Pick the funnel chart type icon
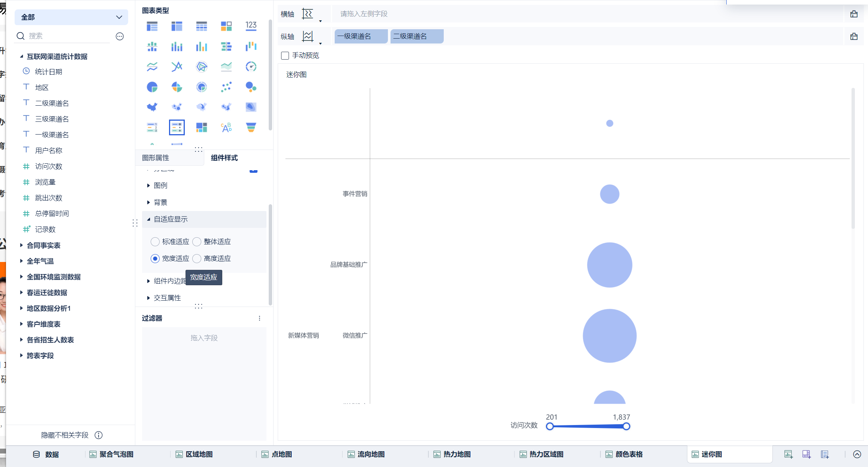Screen dimensions: 868x467 click(x=251, y=127)
